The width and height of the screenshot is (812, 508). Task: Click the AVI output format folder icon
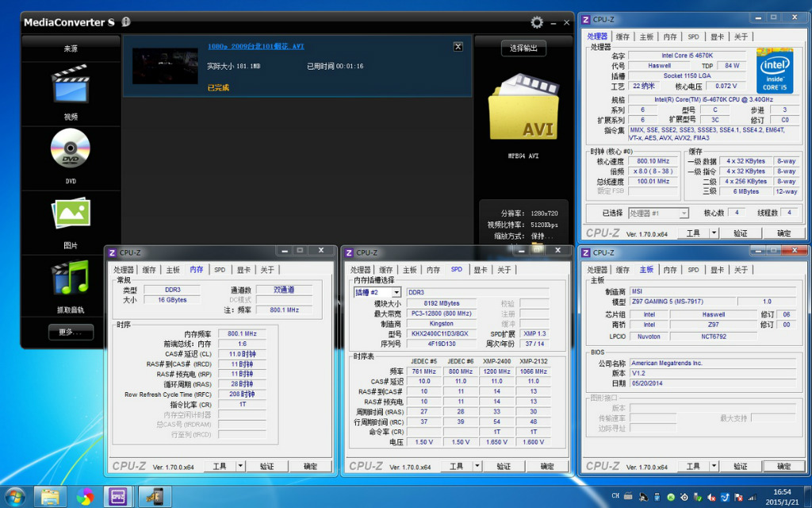point(523,107)
